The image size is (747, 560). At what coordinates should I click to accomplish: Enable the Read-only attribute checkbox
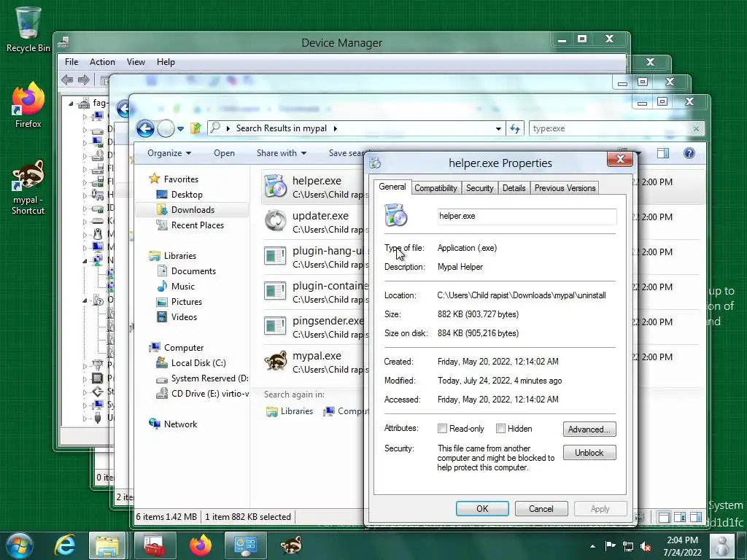pyautogui.click(x=442, y=429)
